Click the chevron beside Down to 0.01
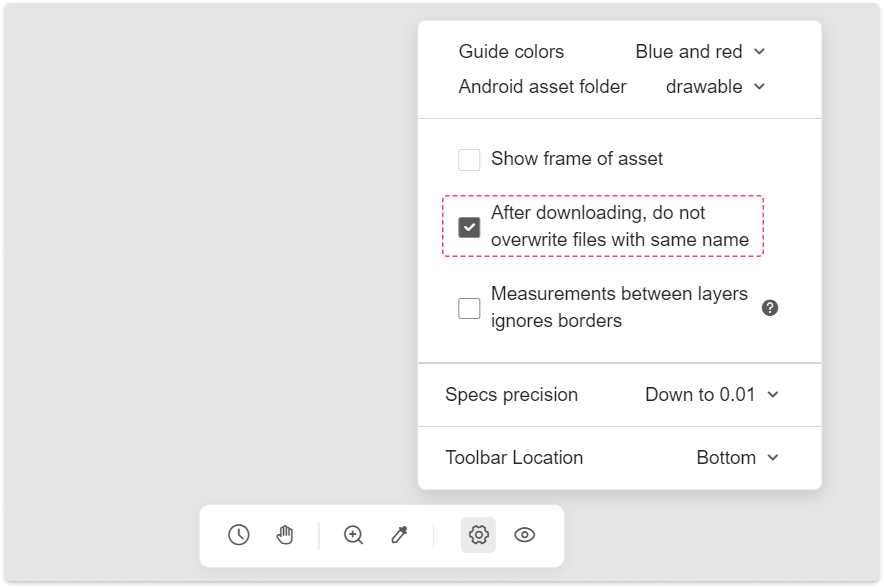Screen dimensions: 884x588 pyautogui.click(x=773, y=395)
